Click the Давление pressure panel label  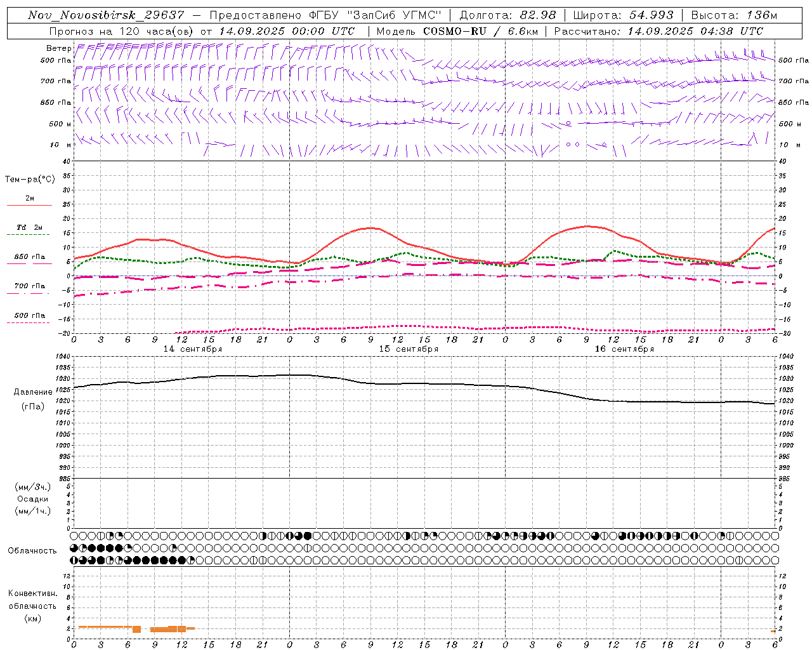click(x=33, y=392)
